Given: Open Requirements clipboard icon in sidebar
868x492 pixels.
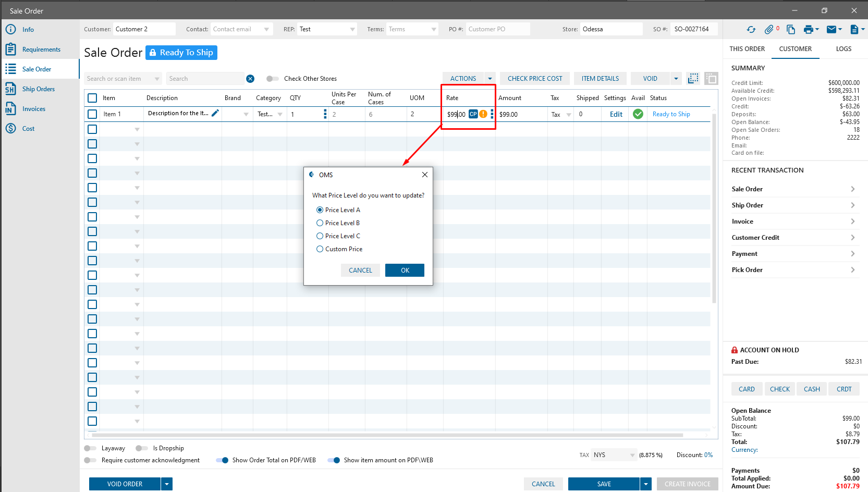Looking at the screenshot, I should coord(10,49).
